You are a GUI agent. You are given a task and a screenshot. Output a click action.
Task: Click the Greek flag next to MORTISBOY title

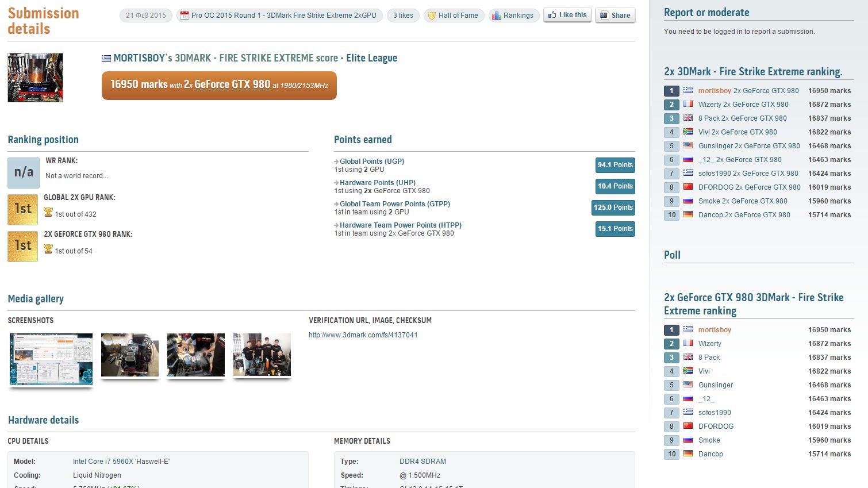[x=106, y=58]
